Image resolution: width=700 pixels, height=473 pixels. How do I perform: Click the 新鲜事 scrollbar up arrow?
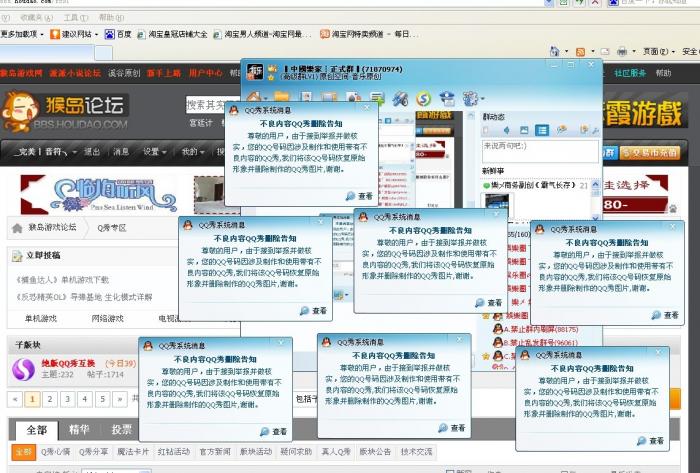coord(596,184)
